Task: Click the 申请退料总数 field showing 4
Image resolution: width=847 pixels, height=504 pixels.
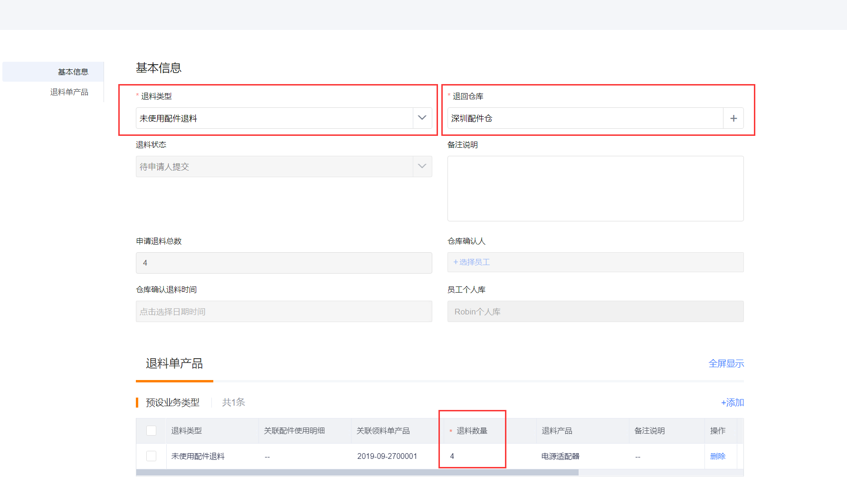Action: pos(284,263)
